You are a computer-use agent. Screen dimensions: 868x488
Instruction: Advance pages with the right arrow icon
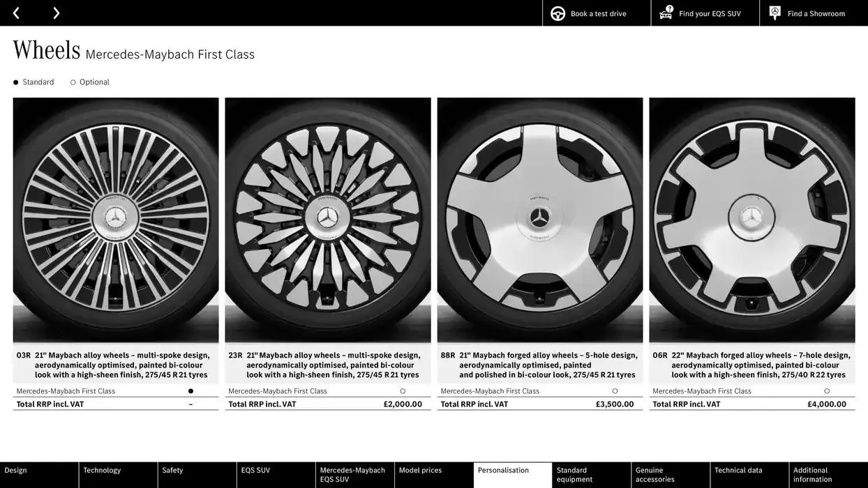click(56, 11)
